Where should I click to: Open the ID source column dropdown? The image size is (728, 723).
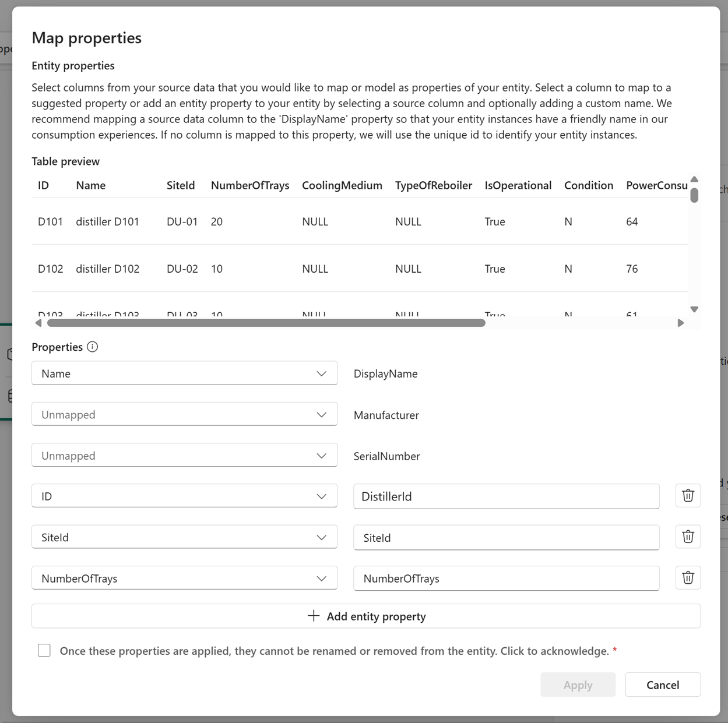[184, 496]
